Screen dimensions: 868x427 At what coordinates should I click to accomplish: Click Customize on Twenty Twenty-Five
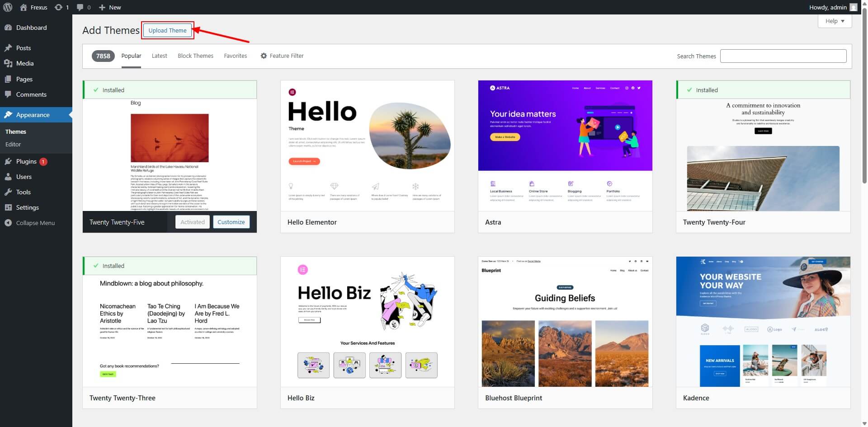[231, 222]
